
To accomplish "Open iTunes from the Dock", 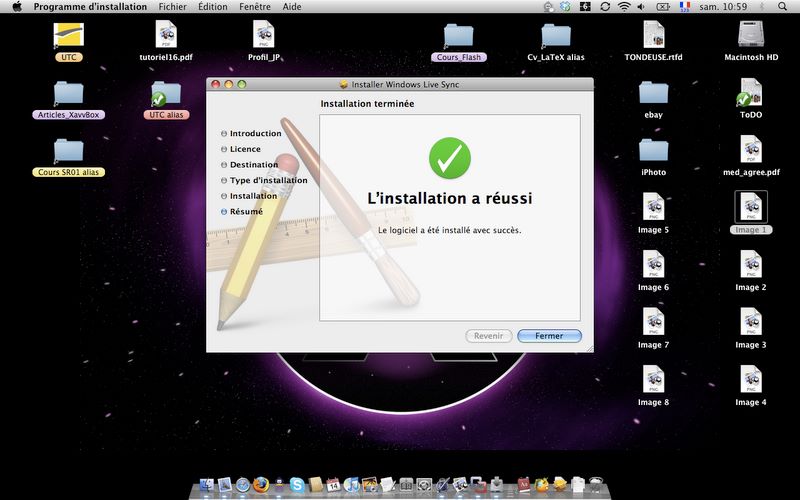I will tap(352, 484).
